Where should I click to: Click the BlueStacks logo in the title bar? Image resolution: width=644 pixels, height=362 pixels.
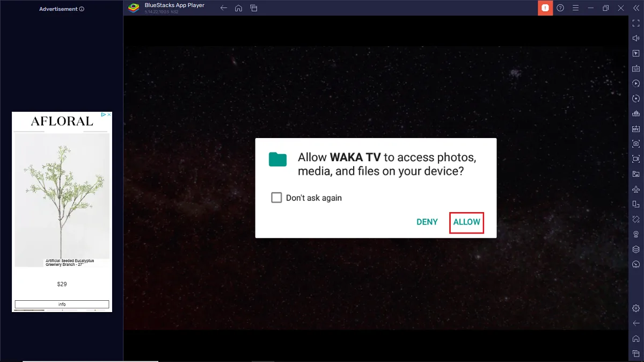click(134, 8)
